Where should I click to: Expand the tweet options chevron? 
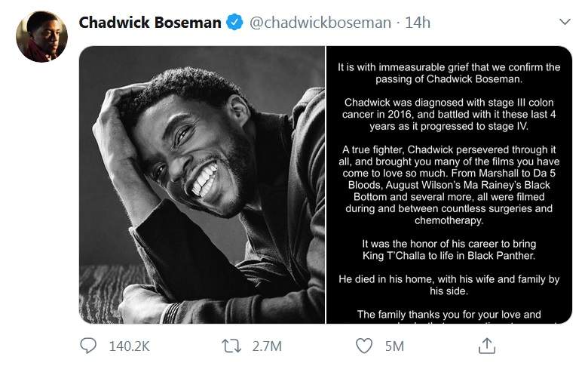click(x=565, y=23)
